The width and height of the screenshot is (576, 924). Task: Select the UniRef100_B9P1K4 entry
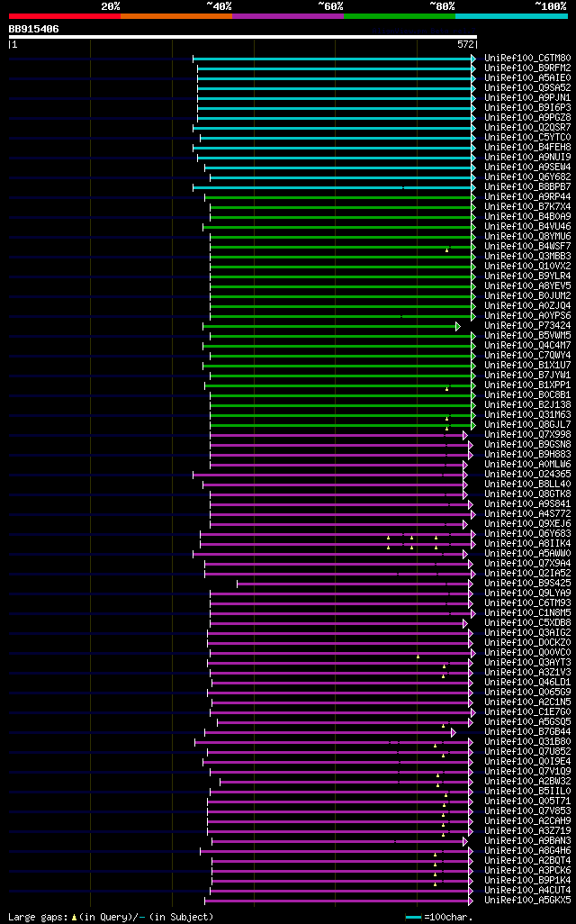pos(527,881)
